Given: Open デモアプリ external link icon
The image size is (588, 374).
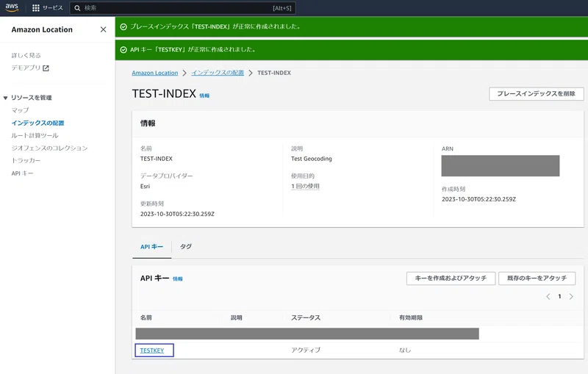Looking at the screenshot, I should tap(46, 68).
